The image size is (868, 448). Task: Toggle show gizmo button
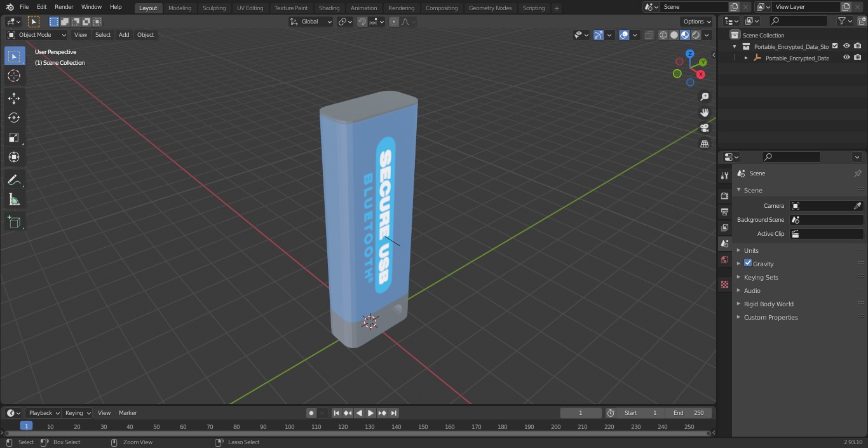(x=599, y=35)
